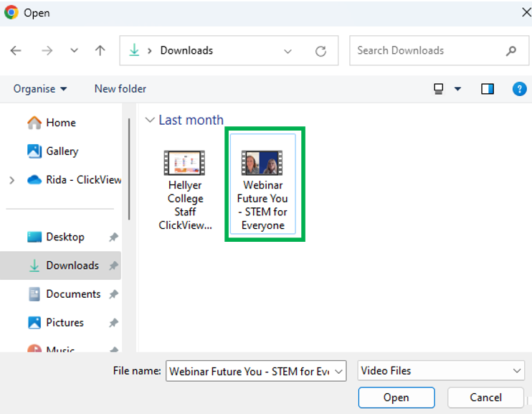Click New folder in the toolbar
The width and height of the screenshot is (532, 414).
tap(120, 89)
